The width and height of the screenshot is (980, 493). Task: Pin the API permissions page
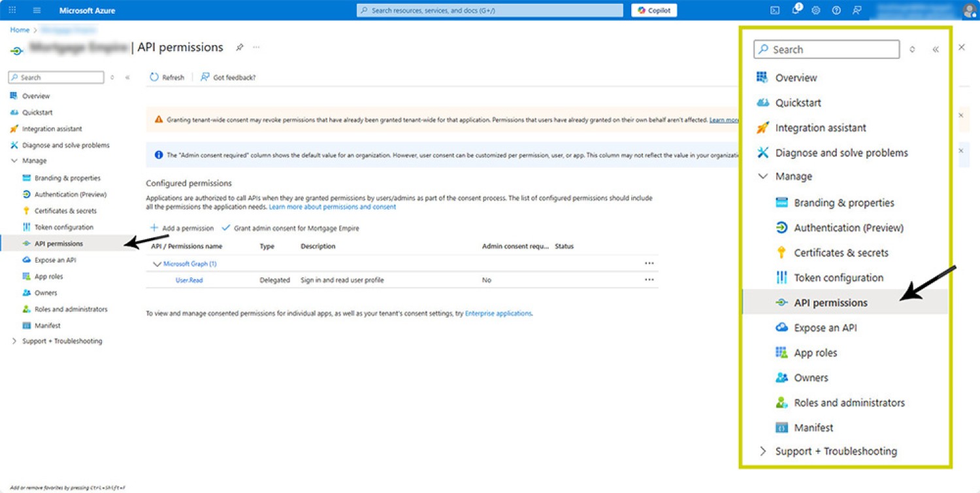coord(240,48)
